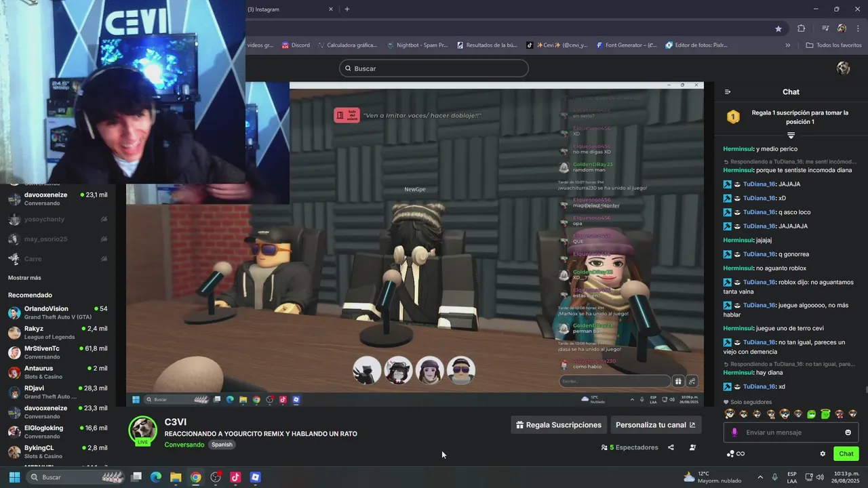Open chat settings gear icon
This screenshot has width=868, height=488.
coord(823,453)
